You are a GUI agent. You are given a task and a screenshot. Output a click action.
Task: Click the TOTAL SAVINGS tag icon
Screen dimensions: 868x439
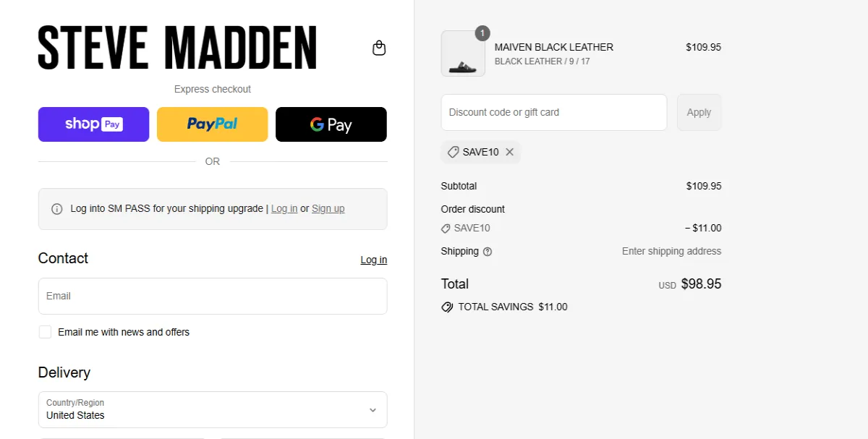tap(447, 307)
